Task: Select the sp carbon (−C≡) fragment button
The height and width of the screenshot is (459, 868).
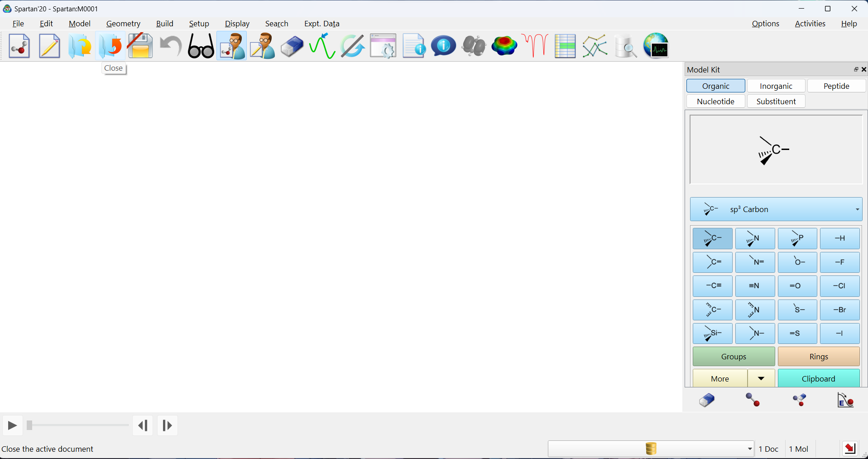Action: 712,286
